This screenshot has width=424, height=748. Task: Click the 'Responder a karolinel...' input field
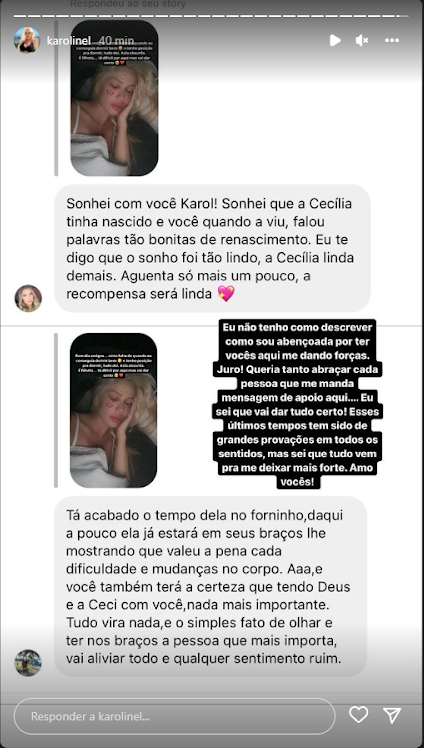coord(175,716)
